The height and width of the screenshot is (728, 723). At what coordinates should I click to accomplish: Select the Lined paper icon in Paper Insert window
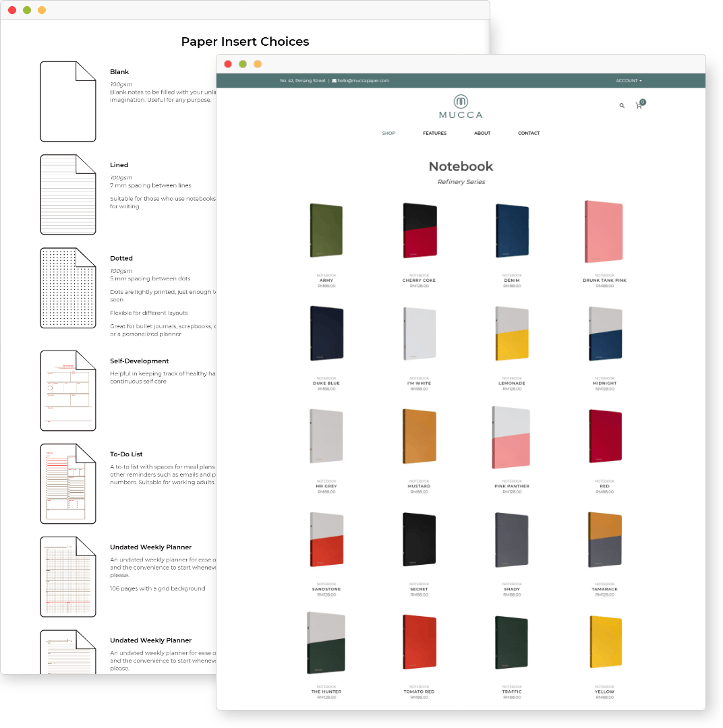point(68,195)
